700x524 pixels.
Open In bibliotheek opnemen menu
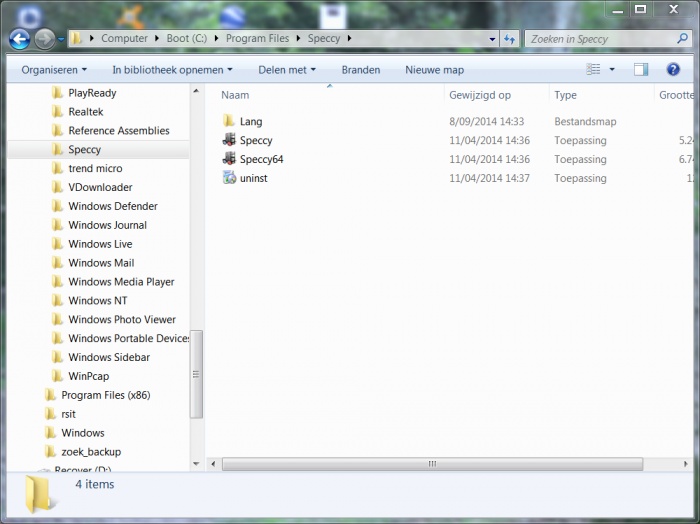coord(172,70)
